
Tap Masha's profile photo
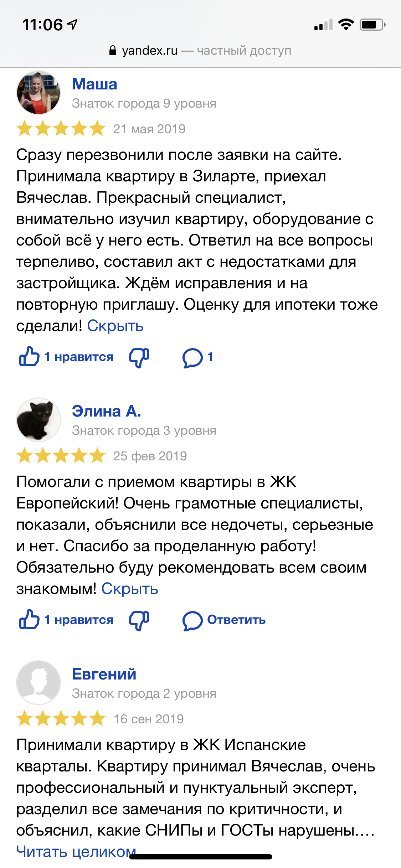coord(38,93)
